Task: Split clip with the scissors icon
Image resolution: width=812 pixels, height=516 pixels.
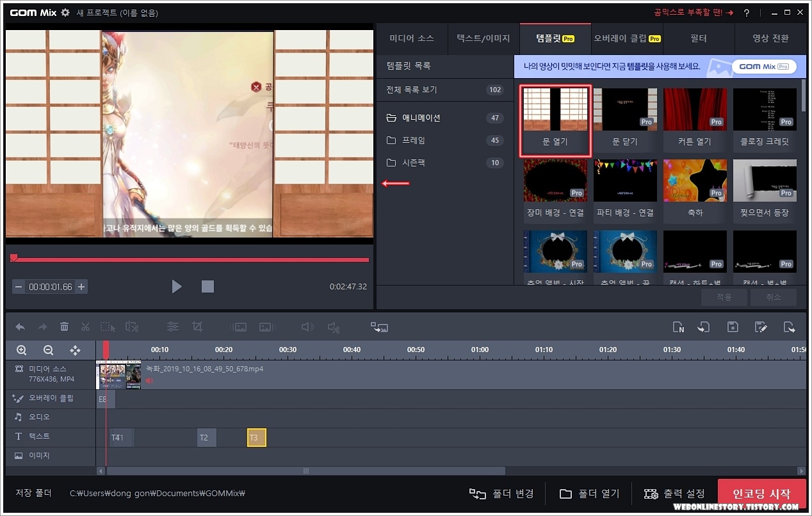Action: (85, 327)
